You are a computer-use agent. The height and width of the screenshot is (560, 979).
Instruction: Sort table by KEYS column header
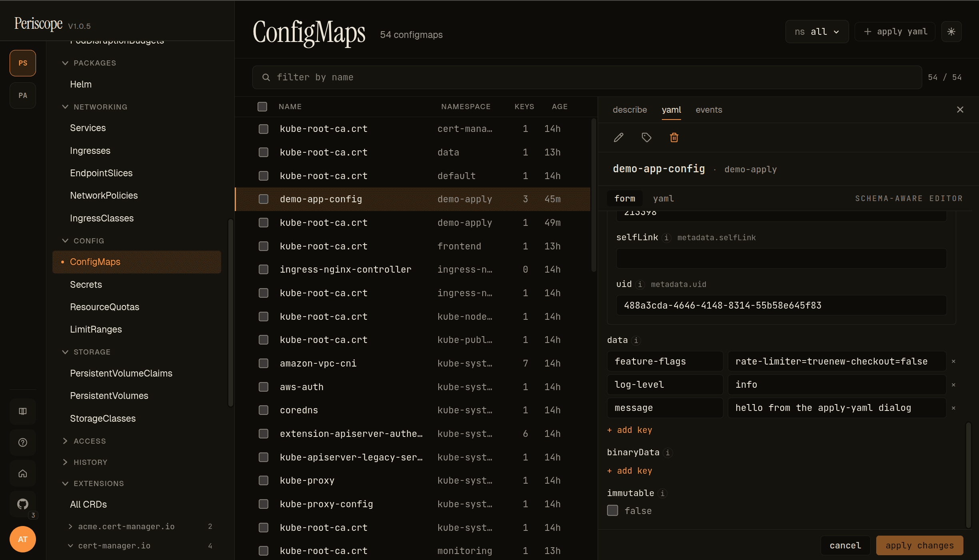(x=524, y=107)
